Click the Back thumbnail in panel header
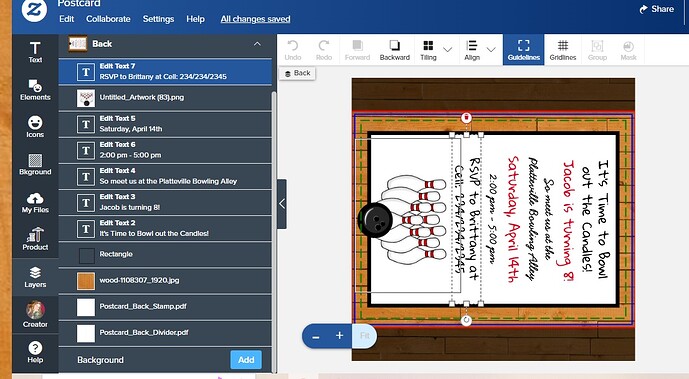The image size is (689, 379). coord(78,43)
